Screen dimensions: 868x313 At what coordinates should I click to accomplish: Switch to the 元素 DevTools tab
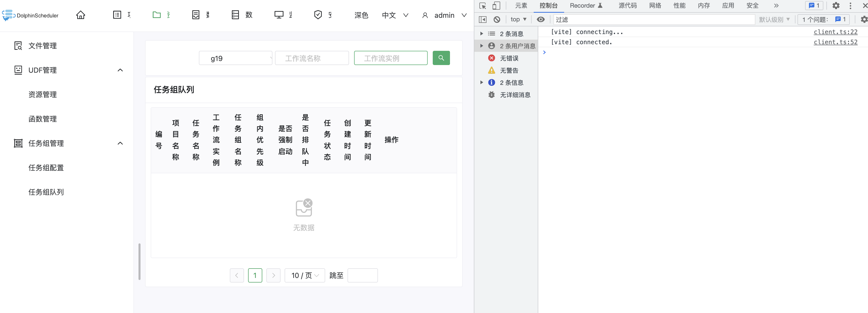click(521, 6)
